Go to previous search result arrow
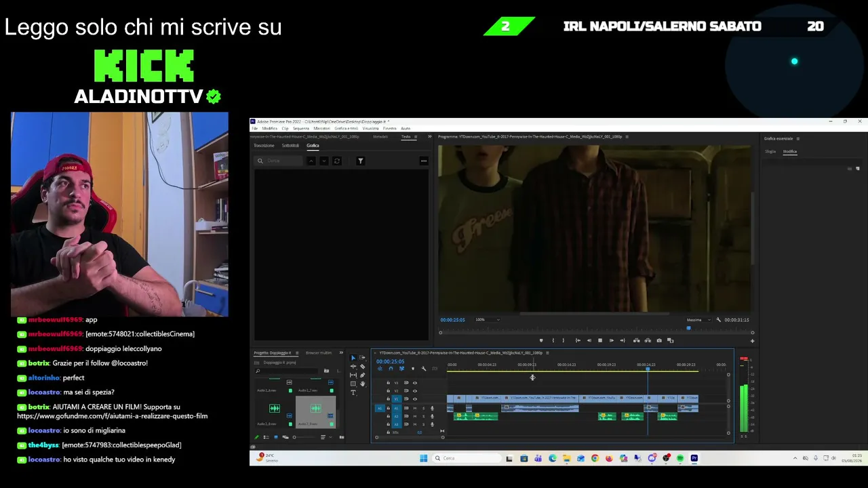 pos(311,161)
